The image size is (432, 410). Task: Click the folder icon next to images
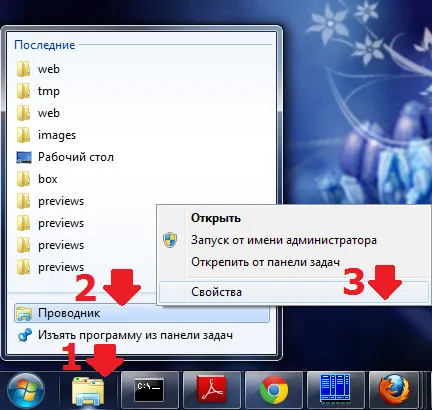coord(24,135)
